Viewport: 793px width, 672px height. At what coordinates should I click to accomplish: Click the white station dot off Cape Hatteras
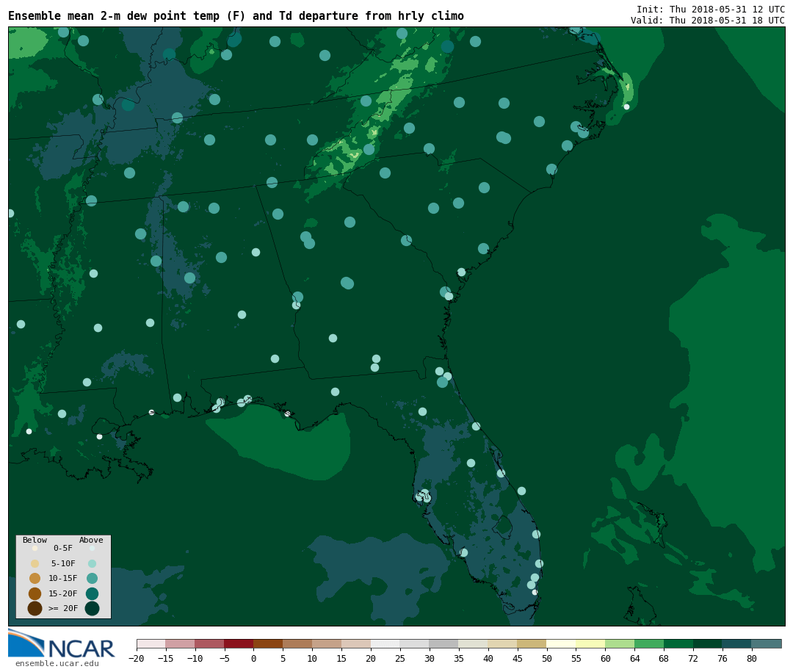pyautogui.click(x=626, y=106)
